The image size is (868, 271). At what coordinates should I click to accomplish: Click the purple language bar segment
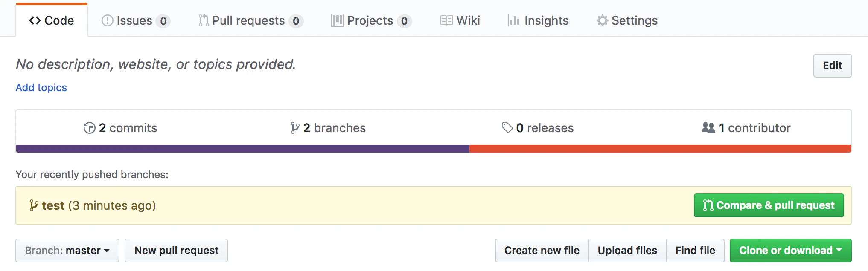click(x=243, y=149)
